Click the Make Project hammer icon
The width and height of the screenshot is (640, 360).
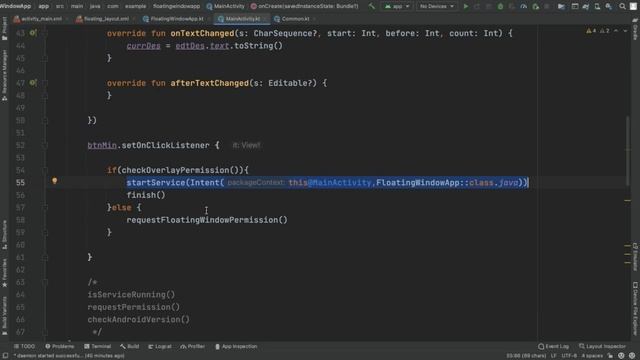click(x=371, y=6)
